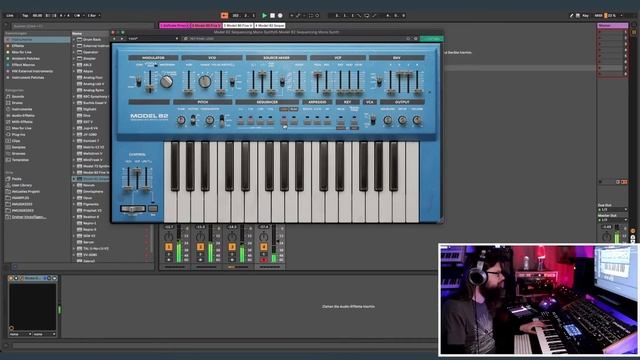Click the green button in plugin header
Viewport: 640px width, 360px height.
(431, 39)
